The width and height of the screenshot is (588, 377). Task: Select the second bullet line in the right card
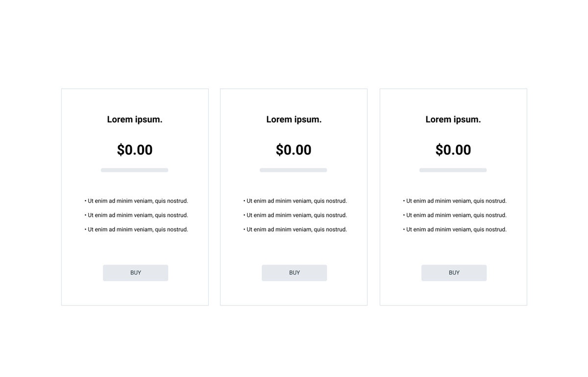point(455,215)
